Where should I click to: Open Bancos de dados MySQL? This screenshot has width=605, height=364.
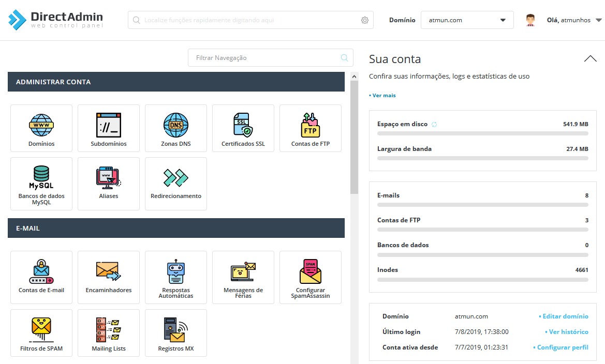coord(41,184)
